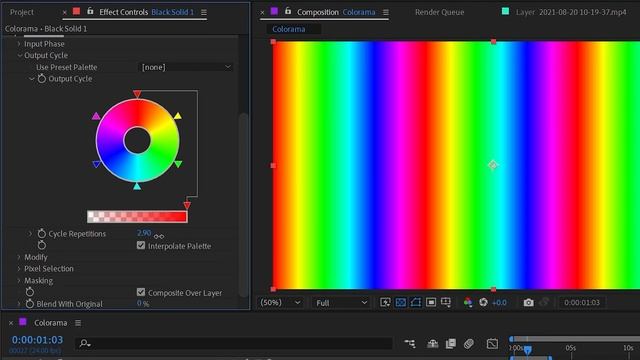Select red top triangle on color wheel

pos(137,94)
